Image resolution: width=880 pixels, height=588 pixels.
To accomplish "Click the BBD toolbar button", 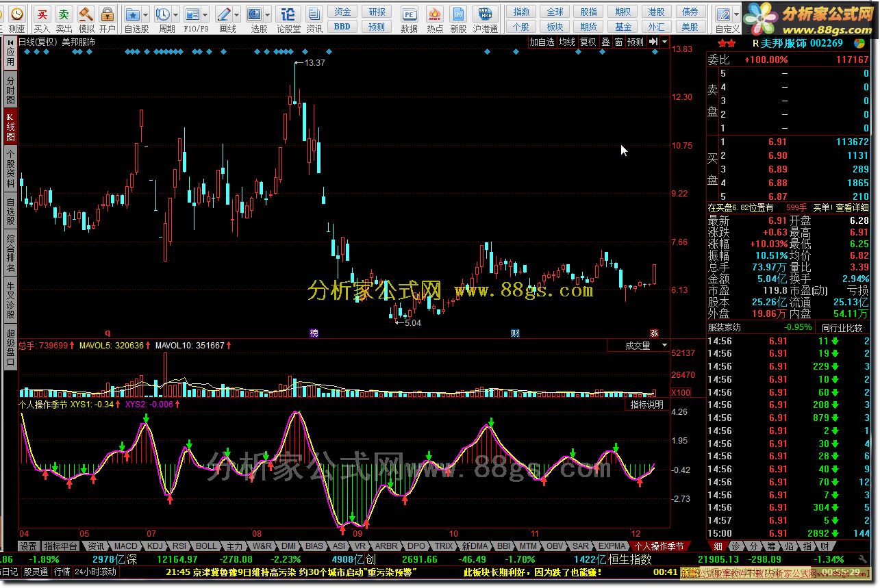I will [343, 27].
